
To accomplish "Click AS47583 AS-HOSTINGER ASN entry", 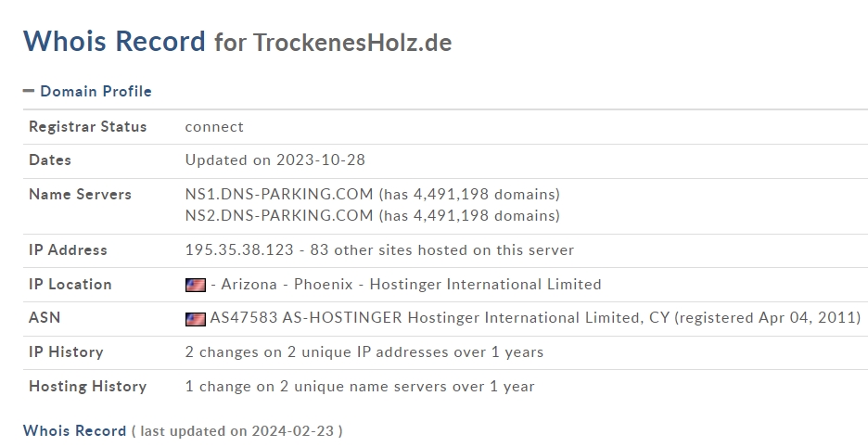I will 306,318.
